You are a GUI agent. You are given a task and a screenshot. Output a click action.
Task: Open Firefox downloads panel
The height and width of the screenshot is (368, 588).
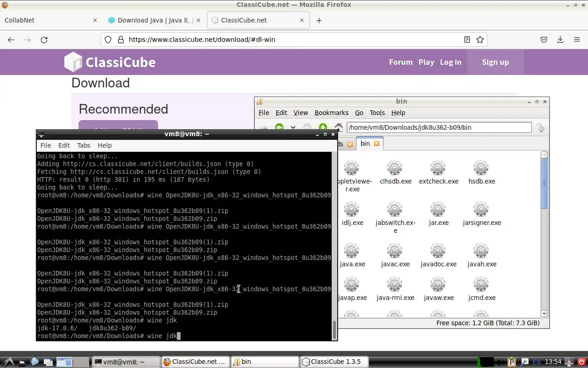click(x=560, y=40)
